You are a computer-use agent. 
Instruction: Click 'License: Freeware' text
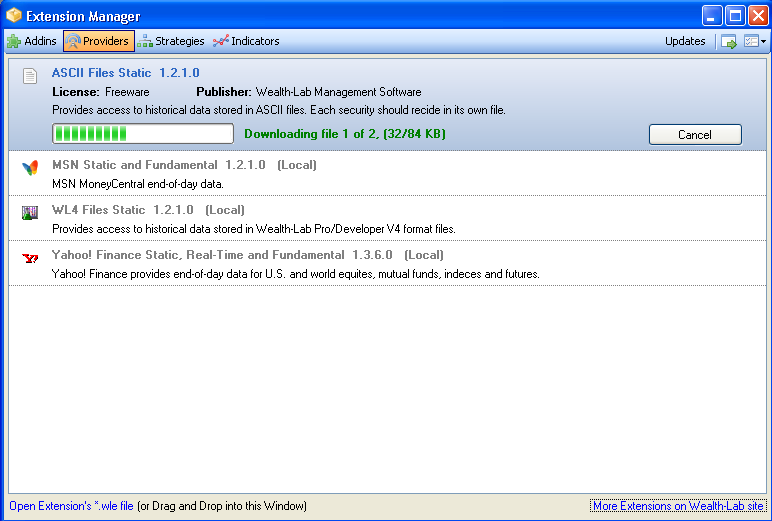click(101, 92)
